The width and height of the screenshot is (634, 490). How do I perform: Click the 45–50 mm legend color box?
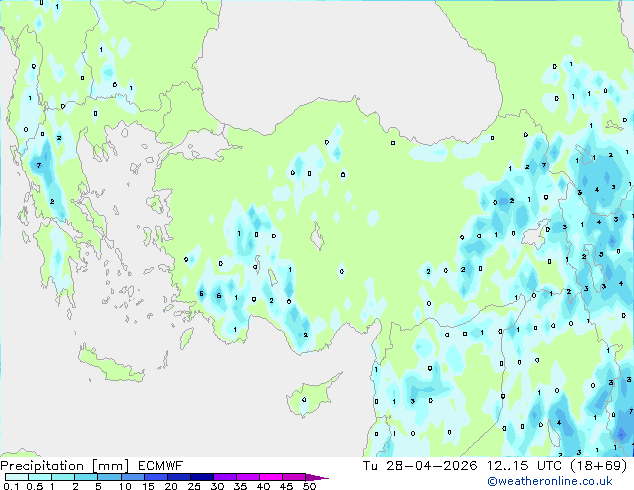(294, 477)
